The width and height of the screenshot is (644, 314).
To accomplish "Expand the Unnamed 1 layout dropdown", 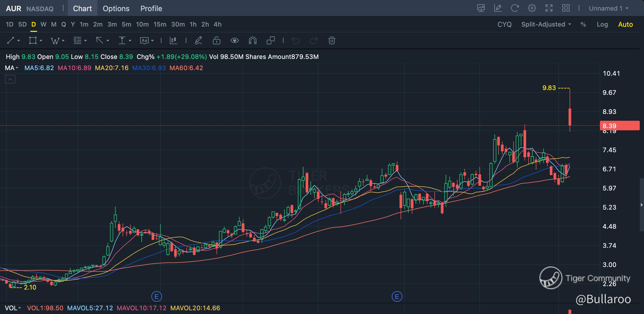I will point(608,9).
